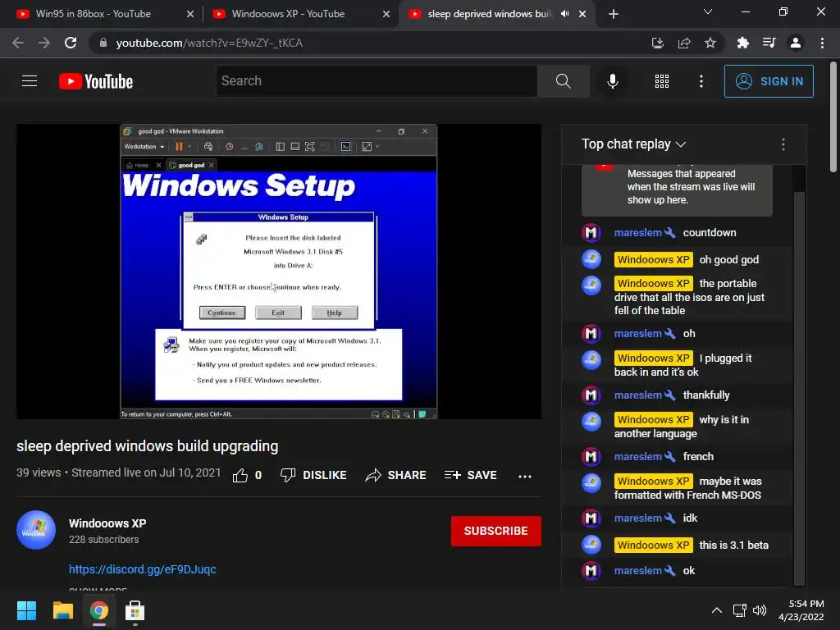Image resolution: width=840 pixels, height=630 pixels.
Task: Open the volume tray icon
Action: (759, 610)
